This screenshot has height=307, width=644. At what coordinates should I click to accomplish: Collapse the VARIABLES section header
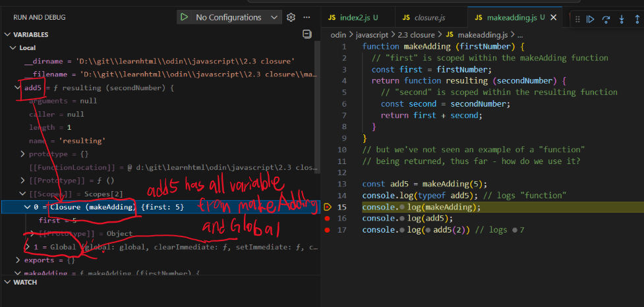click(x=30, y=34)
